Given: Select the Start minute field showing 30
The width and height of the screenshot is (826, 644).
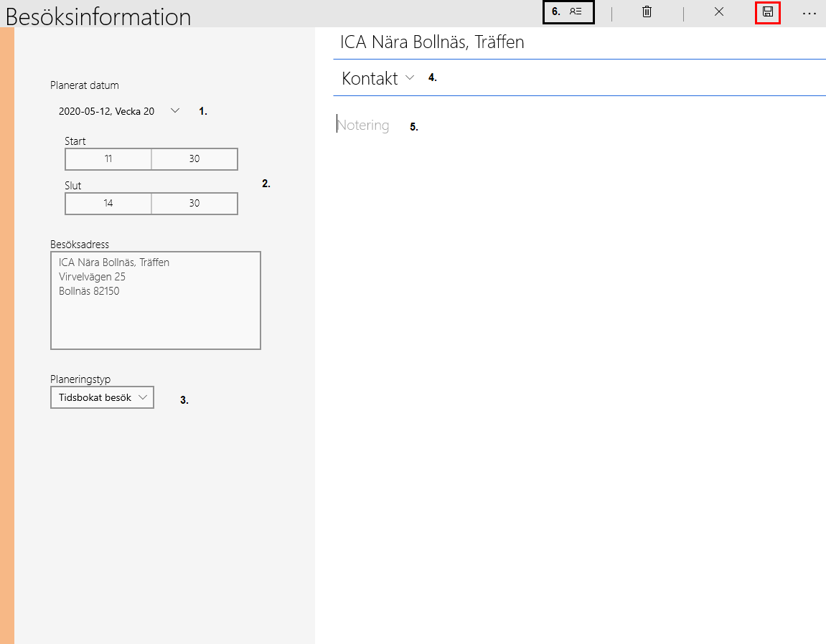Looking at the screenshot, I should coord(194,159).
